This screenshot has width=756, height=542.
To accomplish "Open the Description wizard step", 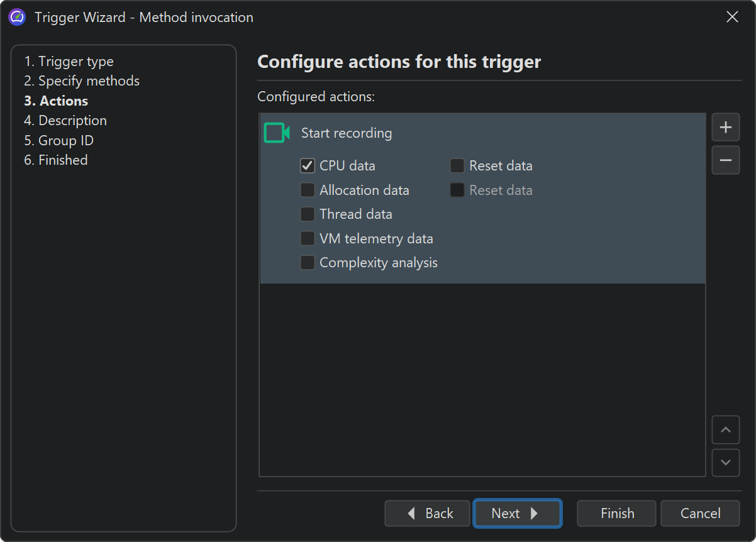I will (65, 121).
